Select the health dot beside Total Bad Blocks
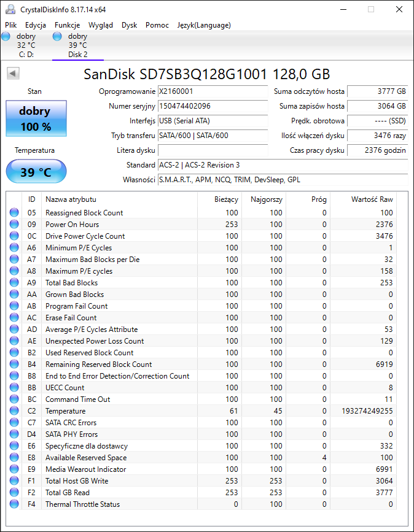 [14, 282]
